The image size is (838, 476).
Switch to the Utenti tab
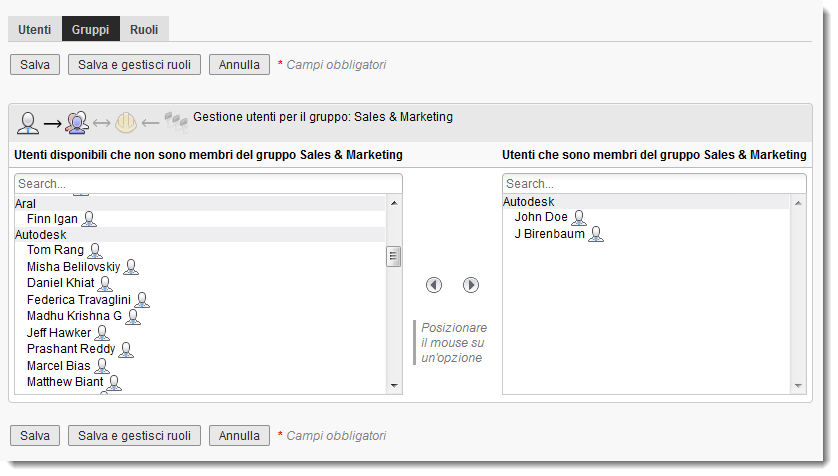coord(35,30)
